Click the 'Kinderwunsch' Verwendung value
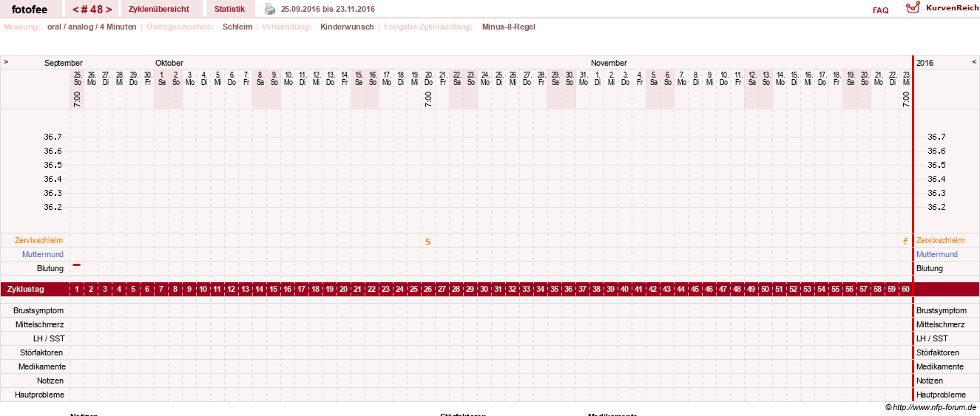The width and height of the screenshot is (980, 416). click(x=347, y=27)
